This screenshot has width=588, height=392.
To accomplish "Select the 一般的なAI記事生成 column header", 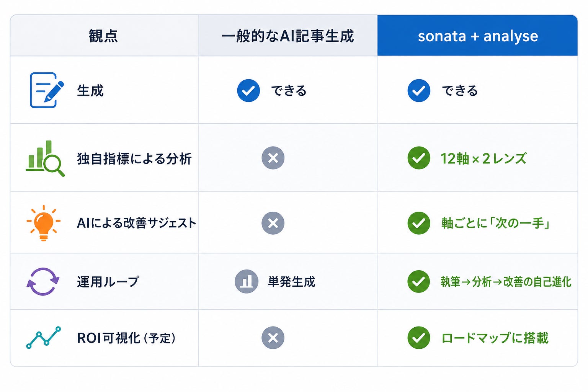I will point(288,36).
